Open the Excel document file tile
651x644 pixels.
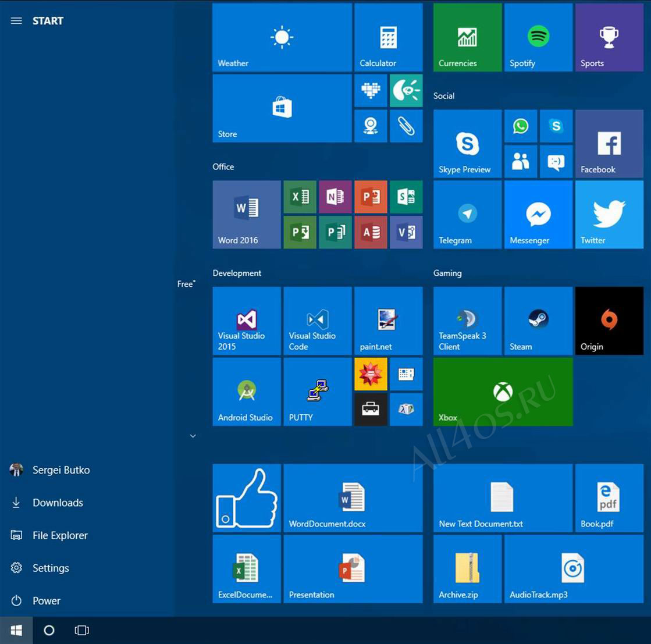(x=247, y=569)
